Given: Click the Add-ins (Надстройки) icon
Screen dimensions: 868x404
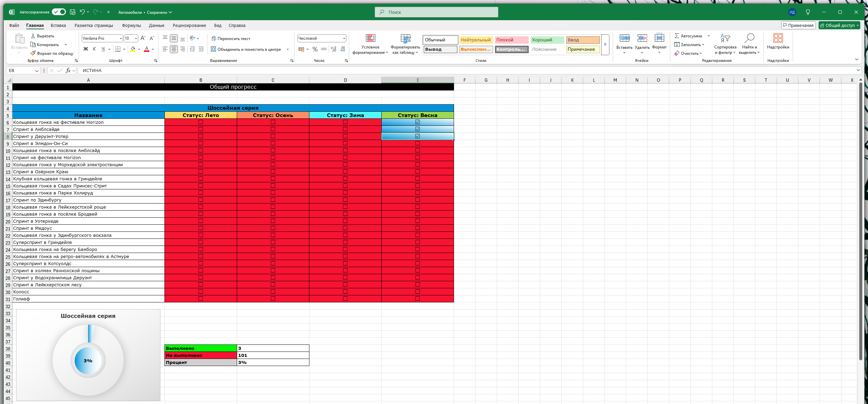Looking at the screenshot, I should (778, 38).
